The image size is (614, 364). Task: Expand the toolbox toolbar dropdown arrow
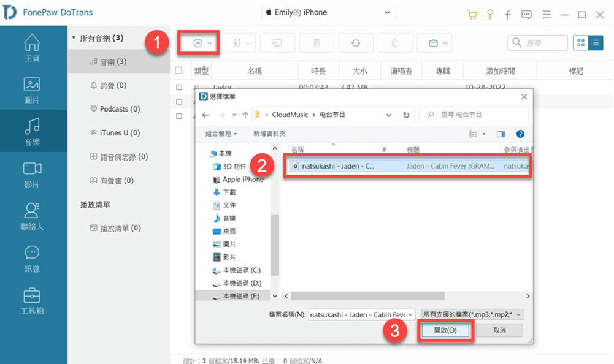pyautogui.click(x=445, y=43)
